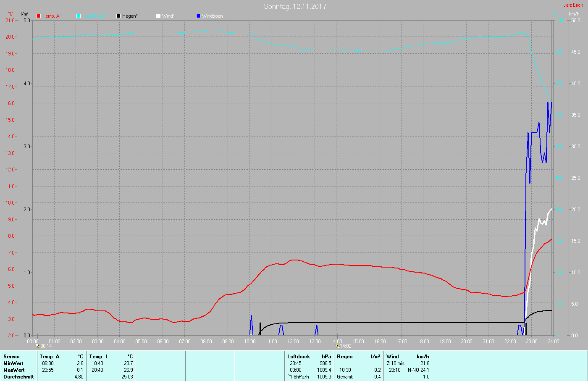Select the 'Regen*' legend label
The width and height of the screenshot is (588, 381).
pos(130,16)
